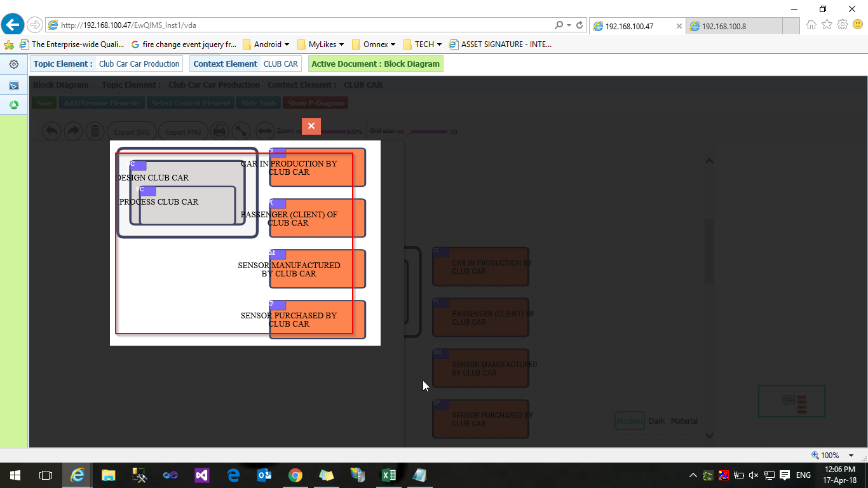Image resolution: width=868 pixels, height=488 pixels.
Task: Switch to the 192.168.100.8 tab
Action: click(x=734, y=26)
